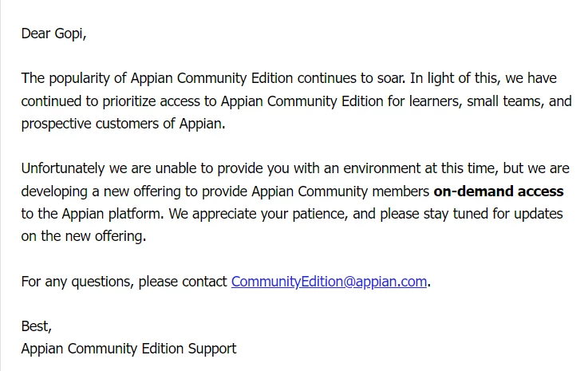The height and width of the screenshot is (371, 588).
Task: Click the word 'Unfortunately' in the third paragraph
Action: tap(62, 168)
